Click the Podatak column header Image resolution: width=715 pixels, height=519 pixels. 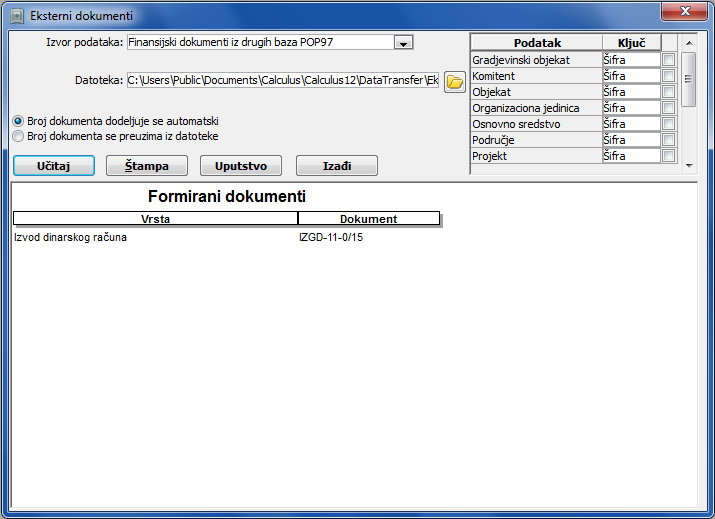537,43
